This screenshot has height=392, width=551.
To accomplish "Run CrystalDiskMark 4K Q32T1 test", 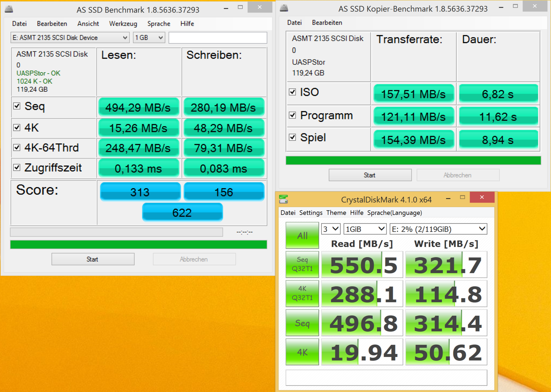I will (x=302, y=293).
